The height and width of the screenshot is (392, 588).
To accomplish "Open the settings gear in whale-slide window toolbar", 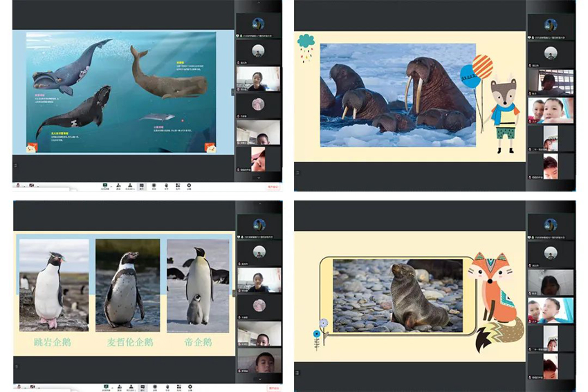I will [x=189, y=185].
